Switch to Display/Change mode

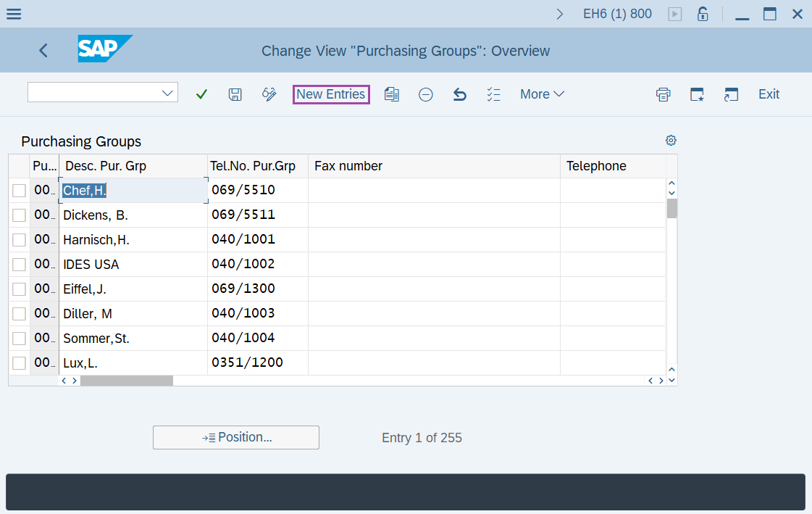click(269, 94)
